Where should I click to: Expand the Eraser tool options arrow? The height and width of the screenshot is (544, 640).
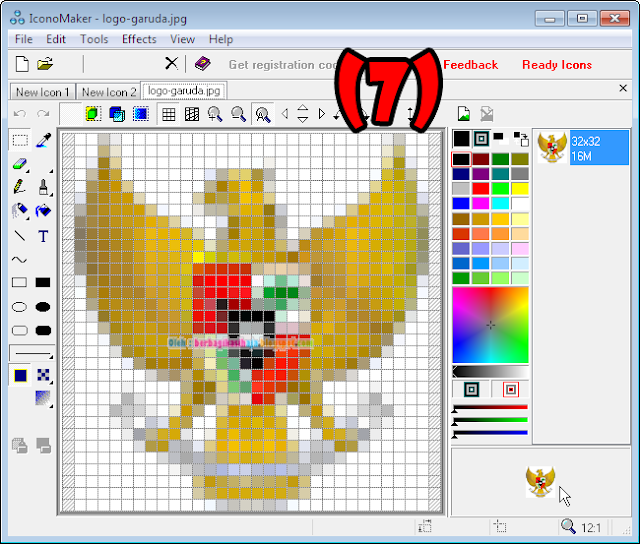(29, 171)
